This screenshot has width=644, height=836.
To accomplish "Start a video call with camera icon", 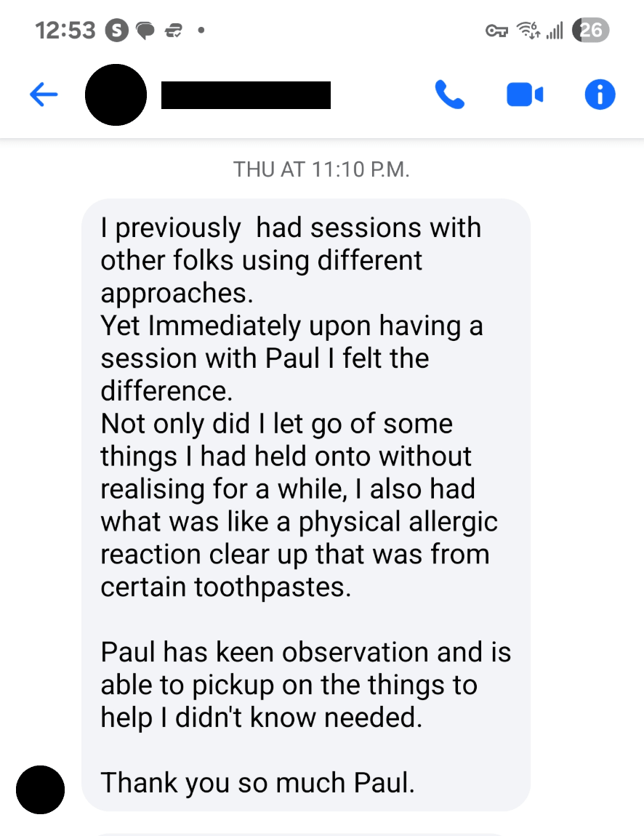I will click(x=525, y=95).
